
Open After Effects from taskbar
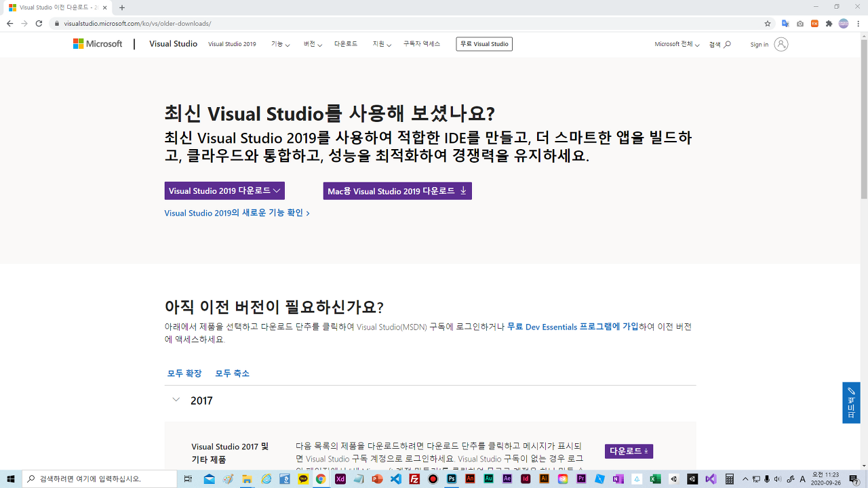[x=507, y=479]
